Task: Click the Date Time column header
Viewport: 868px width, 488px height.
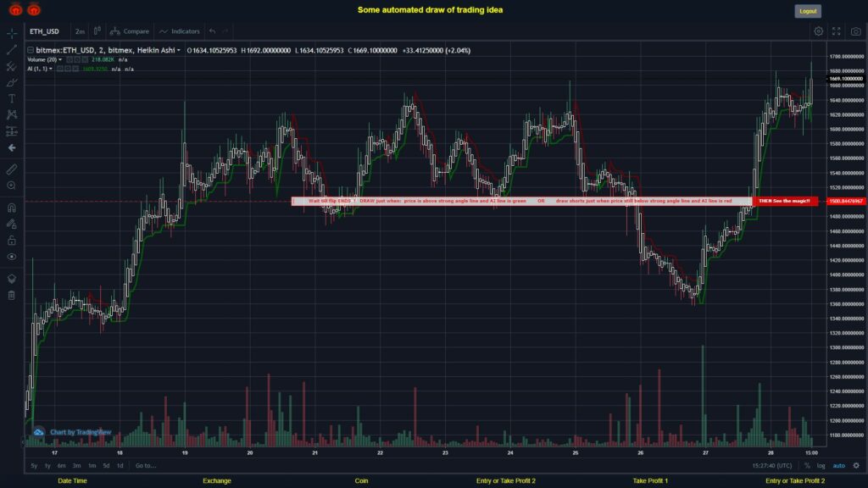Action: click(x=73, y=481)
